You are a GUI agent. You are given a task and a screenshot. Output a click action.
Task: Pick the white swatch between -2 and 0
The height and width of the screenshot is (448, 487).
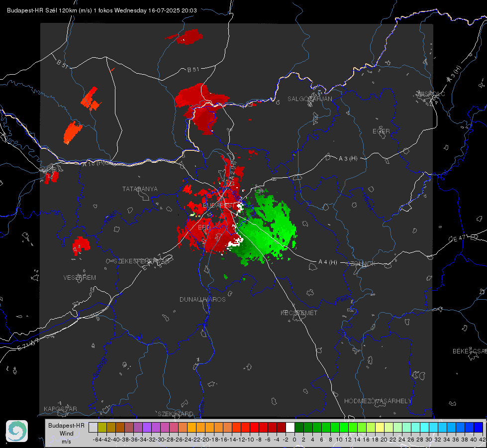coord(290,427)
